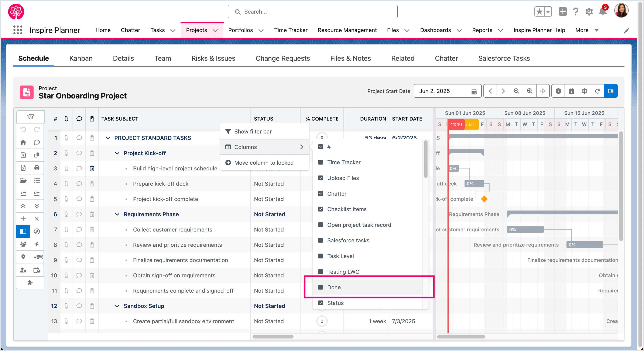Enable Open project task record column
The image size is (644, 351).
(x=321, y=225)
